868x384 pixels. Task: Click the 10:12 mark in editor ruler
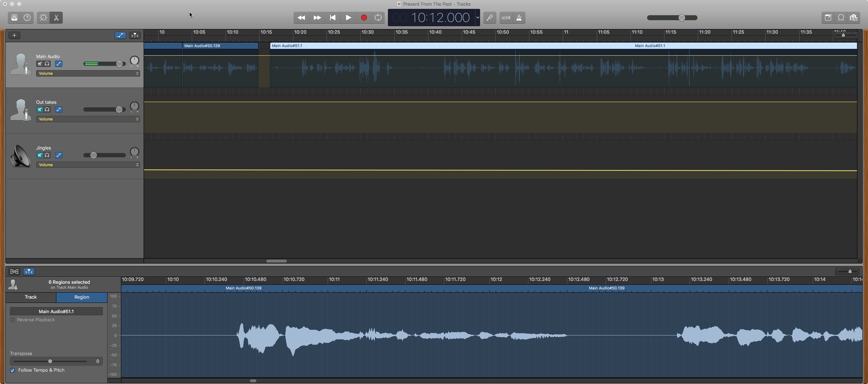tap(496, 279)
